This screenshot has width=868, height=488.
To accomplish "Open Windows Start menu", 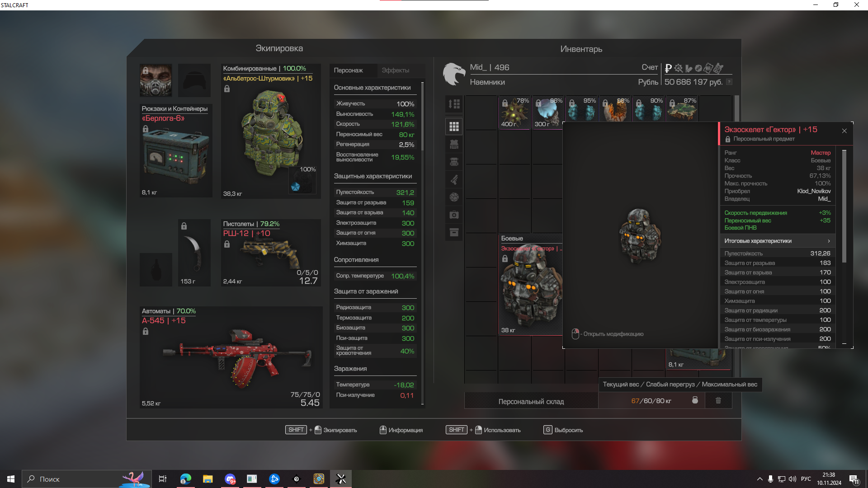I will (x=11, y=479).
